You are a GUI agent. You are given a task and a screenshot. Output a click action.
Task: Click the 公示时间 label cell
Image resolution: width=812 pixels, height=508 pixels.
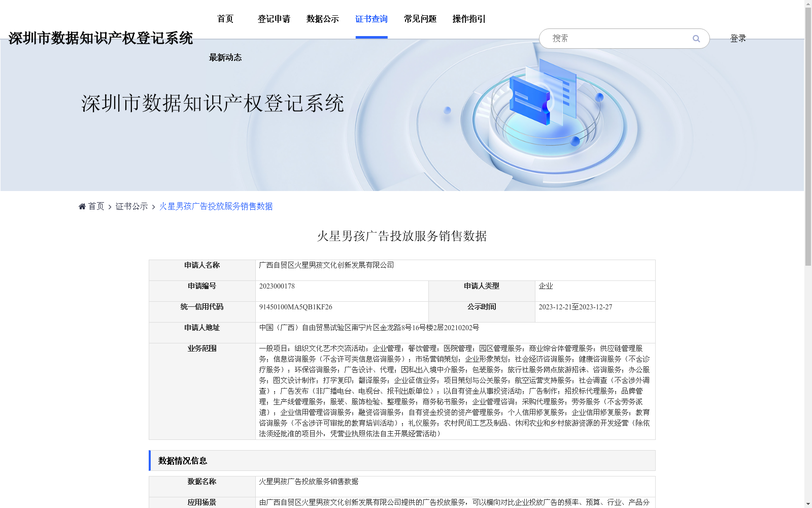click(482, 312)
